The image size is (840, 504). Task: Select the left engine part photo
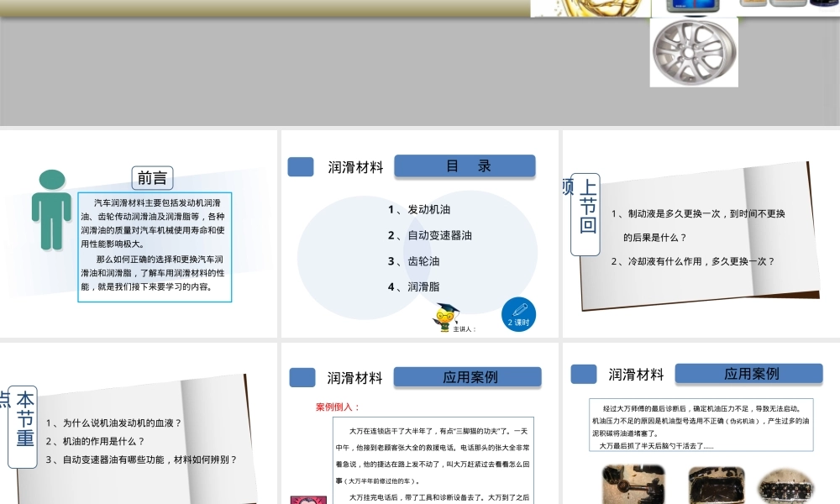click(633, 484)
